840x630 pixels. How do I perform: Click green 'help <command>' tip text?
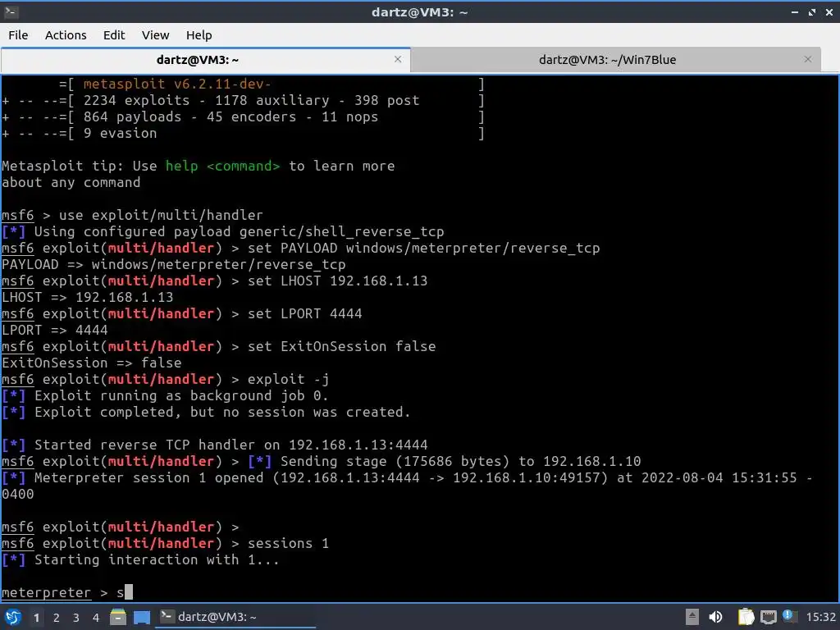click(222, 166)
